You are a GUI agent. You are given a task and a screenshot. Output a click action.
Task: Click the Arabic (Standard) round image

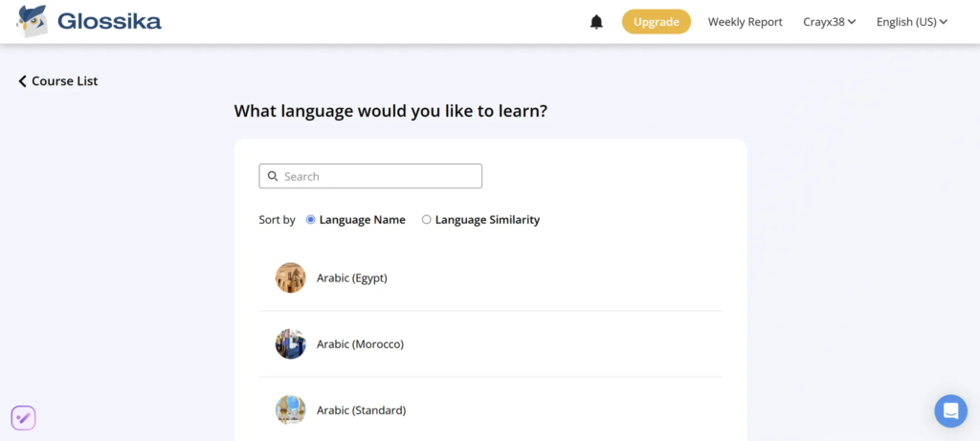291,410
